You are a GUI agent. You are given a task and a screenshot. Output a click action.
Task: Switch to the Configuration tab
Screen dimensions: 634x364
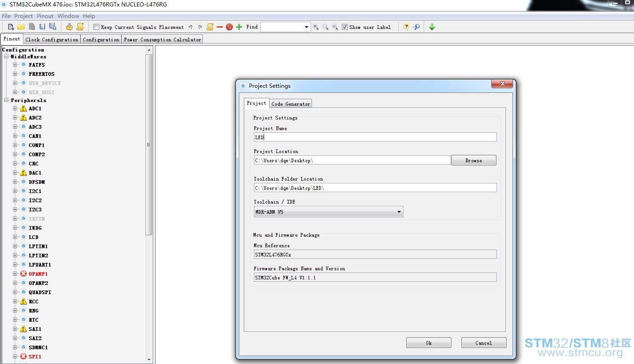click(101, 40)
